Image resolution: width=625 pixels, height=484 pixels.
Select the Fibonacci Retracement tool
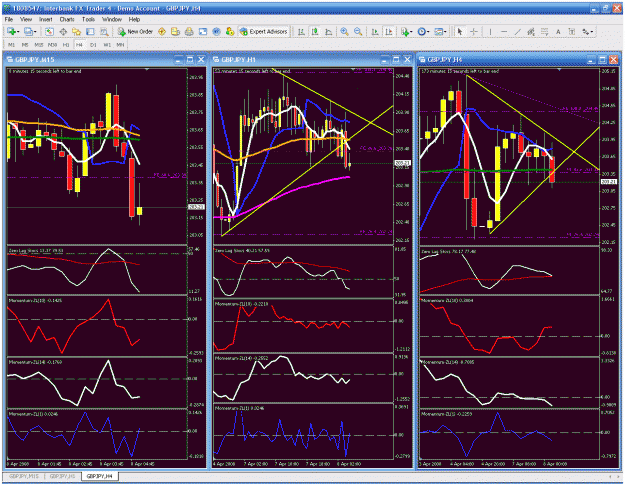tap(544, 31)
